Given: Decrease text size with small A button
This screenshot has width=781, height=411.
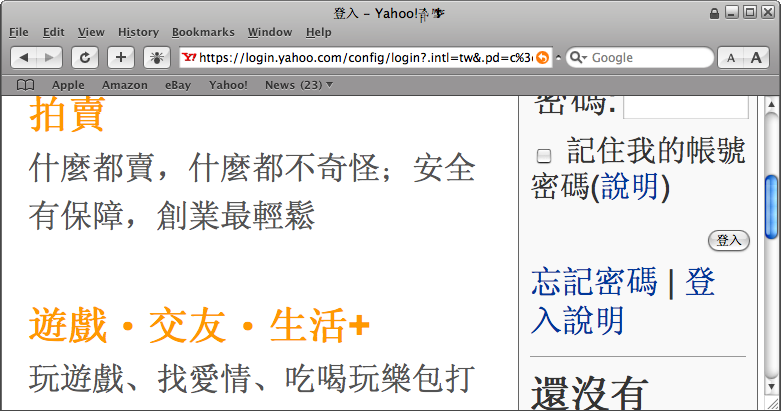Looking at the screenshot, I should pos(731,58).
